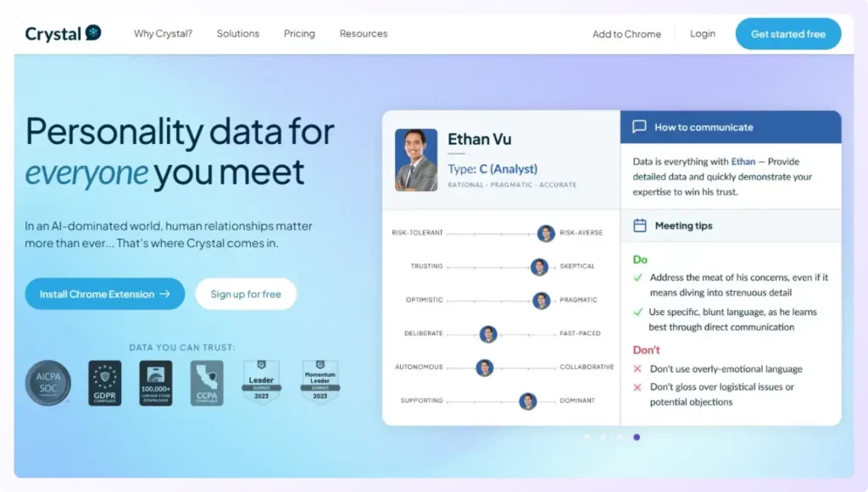Viewport: 868px width, 492px height.
Task: Go to the Pricing page
Action: [299, 34]
